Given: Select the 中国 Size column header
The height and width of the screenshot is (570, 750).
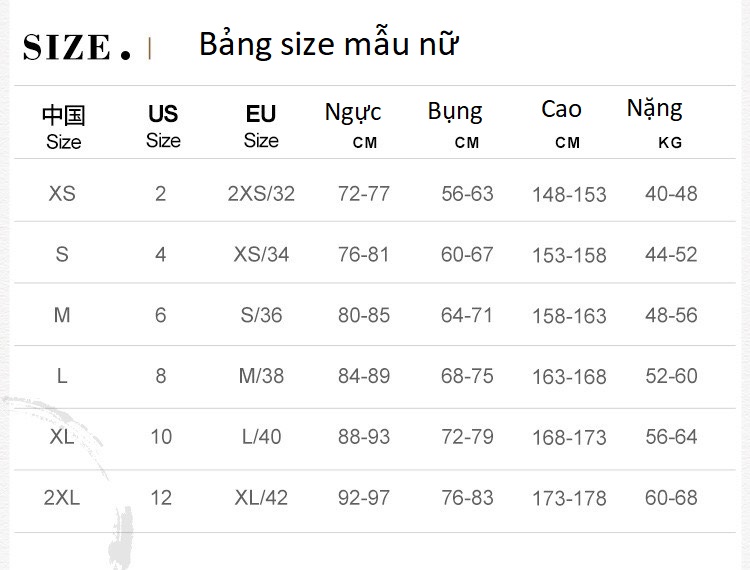Looking at the screenshot, I should coord(63,127).
